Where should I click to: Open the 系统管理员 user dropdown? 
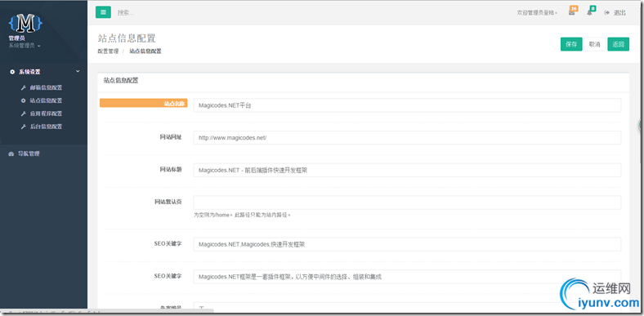coord(25,46)
